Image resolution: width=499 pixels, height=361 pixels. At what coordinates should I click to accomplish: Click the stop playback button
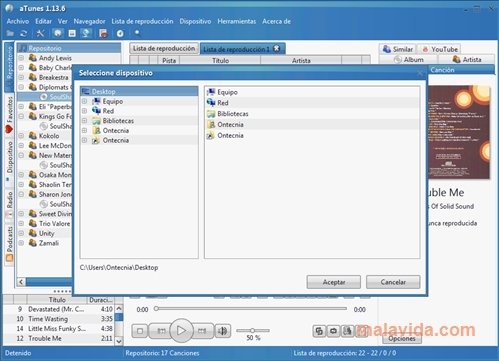tap(140, 331)
